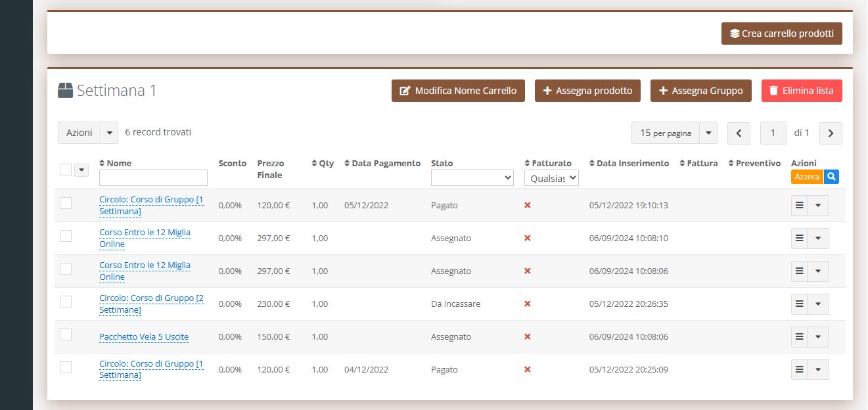Open the Fatturato filter dropdown
868x410 pixels.
pos(551,177)
